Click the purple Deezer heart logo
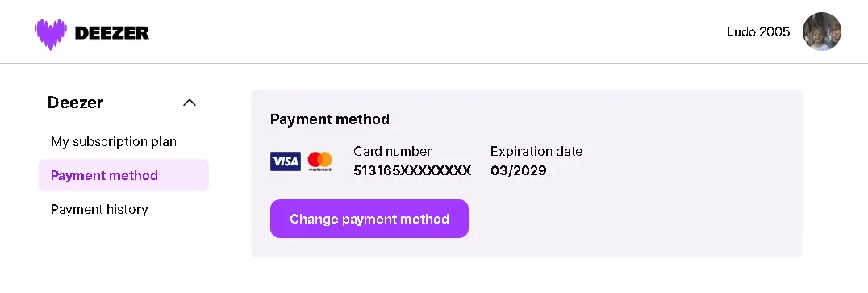The width and height of the screenshot is (868, 293). pyautogui.click(x=50, y=33)
